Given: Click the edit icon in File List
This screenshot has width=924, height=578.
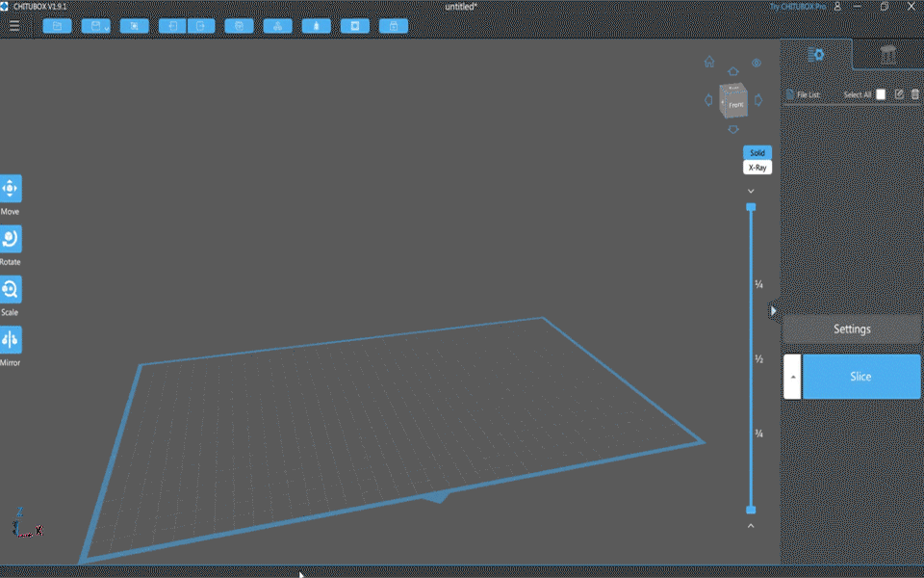Looking at the screenshot, I should coord(899,94).
